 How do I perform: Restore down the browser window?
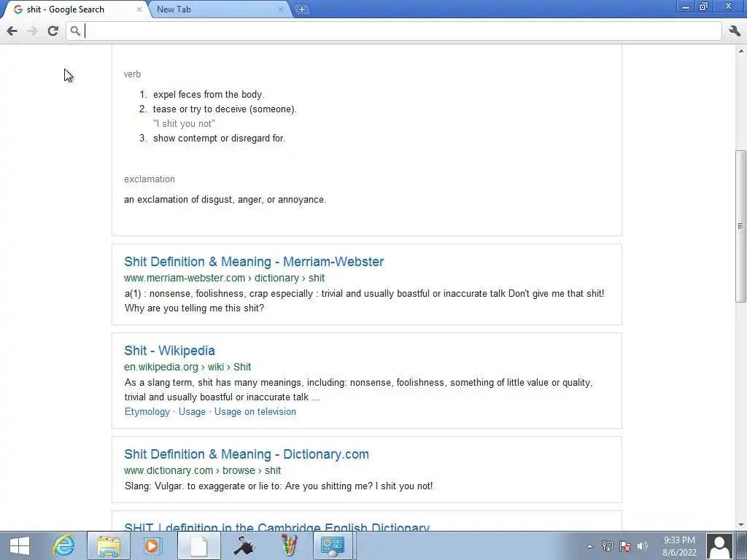point(703,7)
